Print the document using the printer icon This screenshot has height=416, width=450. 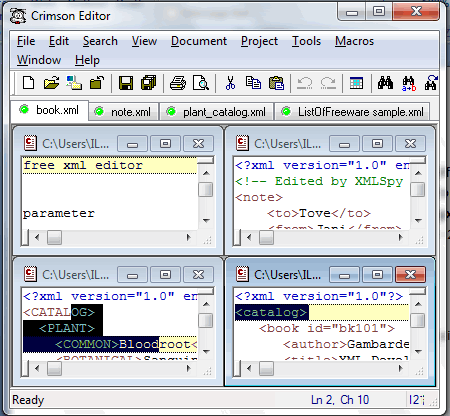[x=178, y=83]
